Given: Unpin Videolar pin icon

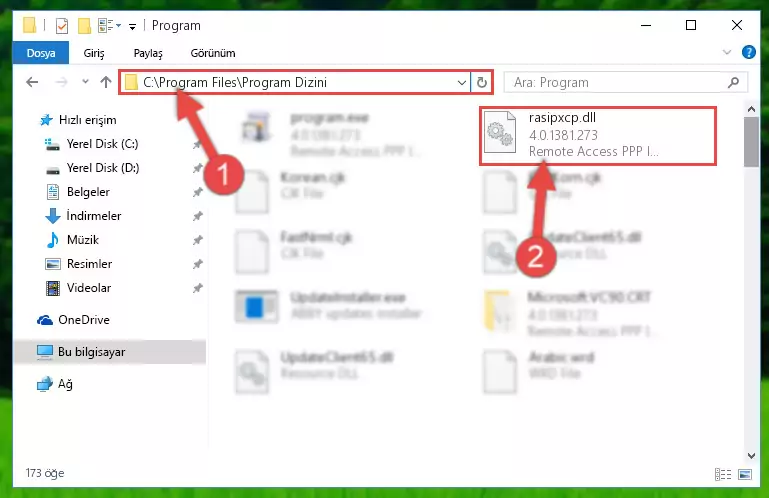Looking at the screenshot, I should tap(198, 288).
